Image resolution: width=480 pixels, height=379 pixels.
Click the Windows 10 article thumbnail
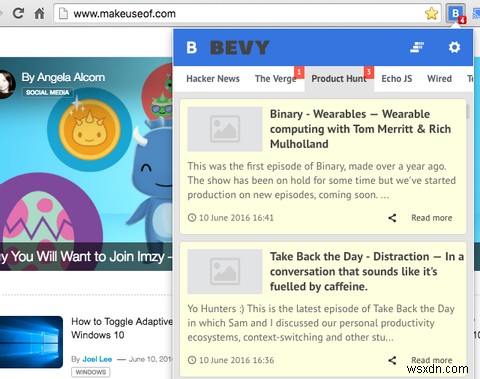coord(31,342)
